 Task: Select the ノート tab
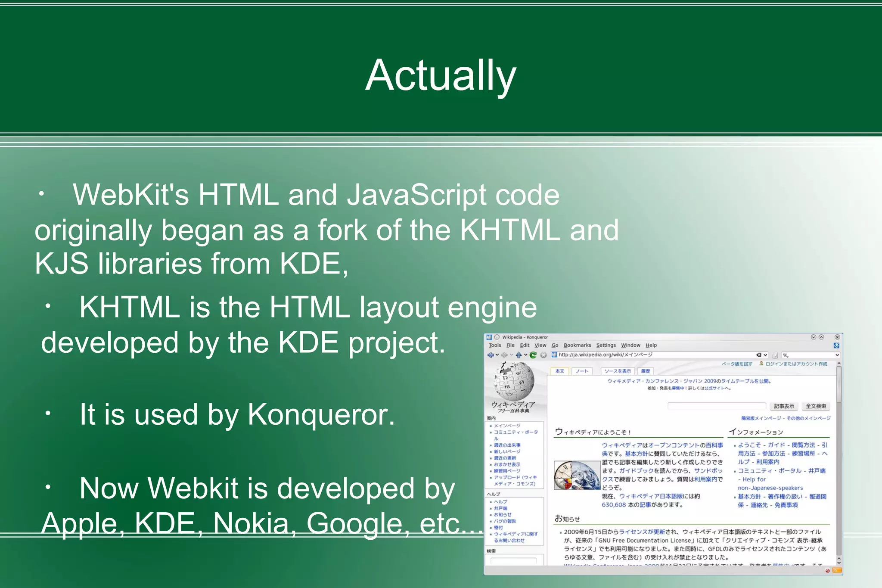(582, 371)
